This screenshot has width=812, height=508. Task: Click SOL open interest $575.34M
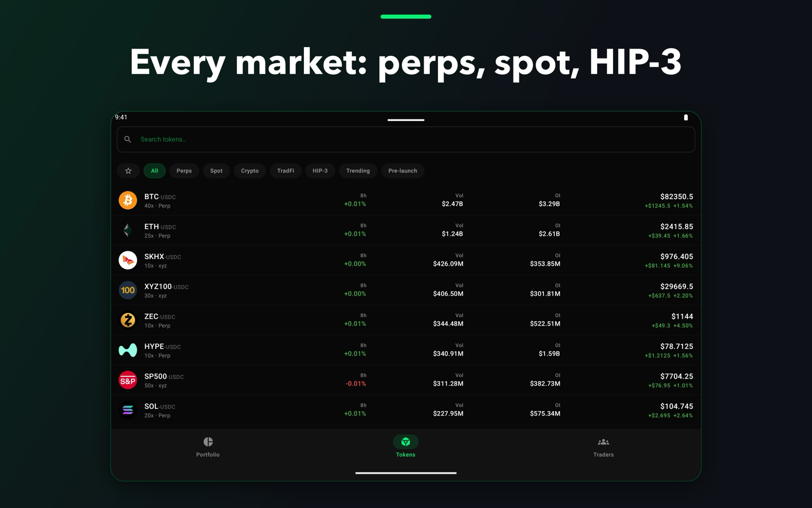click(545, 414)
